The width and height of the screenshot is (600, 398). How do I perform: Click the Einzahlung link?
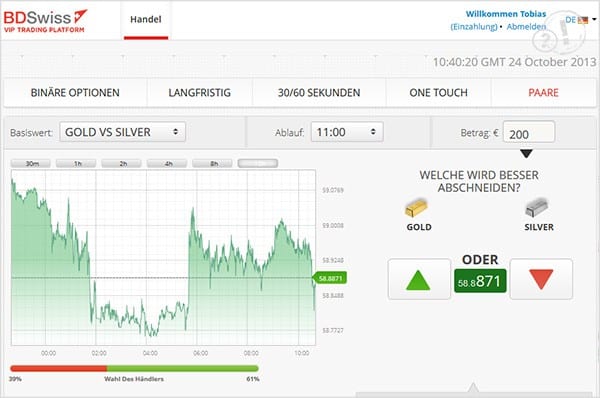474,27
